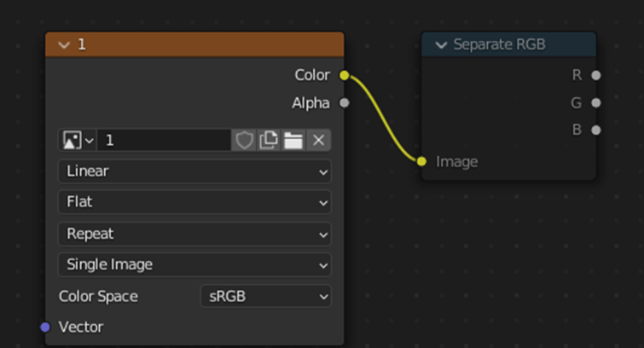Click the fake user shield icon
Viewport: 644px width, 348px height.
244,141
